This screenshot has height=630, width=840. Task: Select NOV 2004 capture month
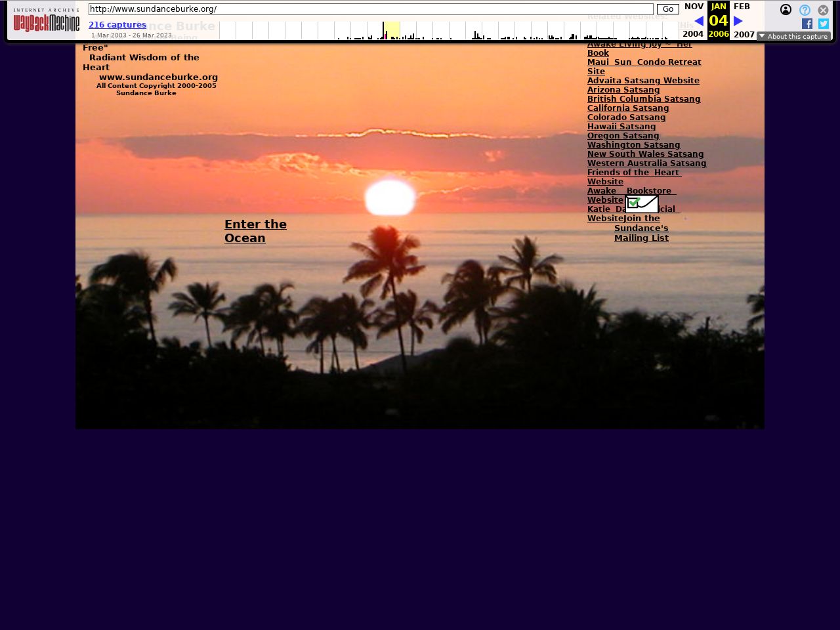click(693, 7)
